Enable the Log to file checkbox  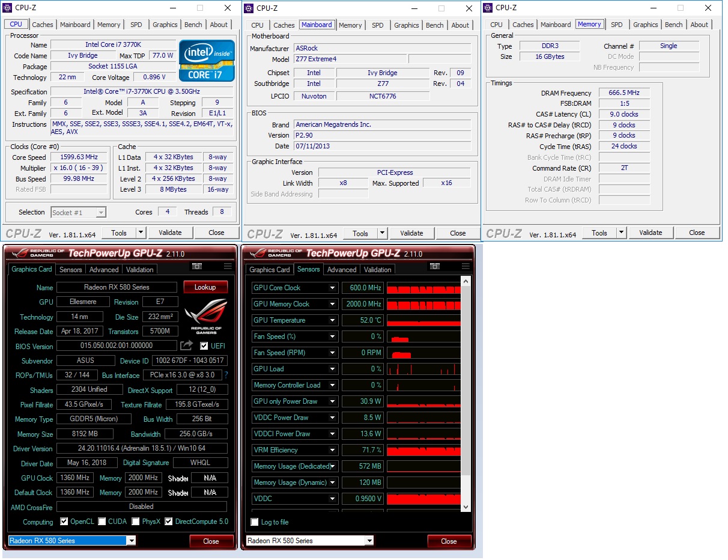coord(255,522)
